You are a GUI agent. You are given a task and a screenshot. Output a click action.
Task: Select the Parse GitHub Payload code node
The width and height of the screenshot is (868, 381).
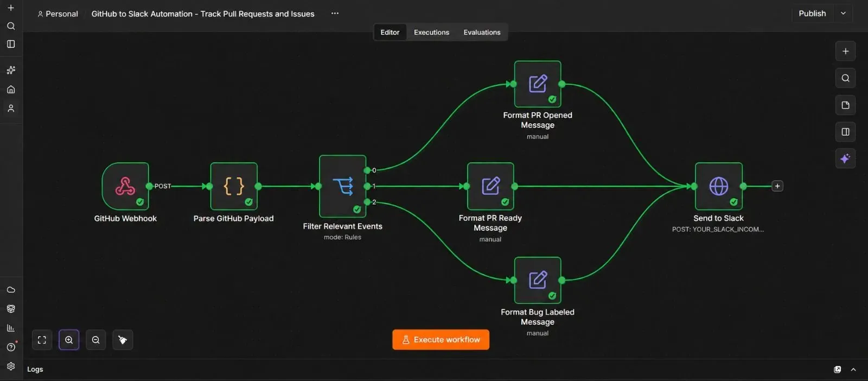coord(234,186)
